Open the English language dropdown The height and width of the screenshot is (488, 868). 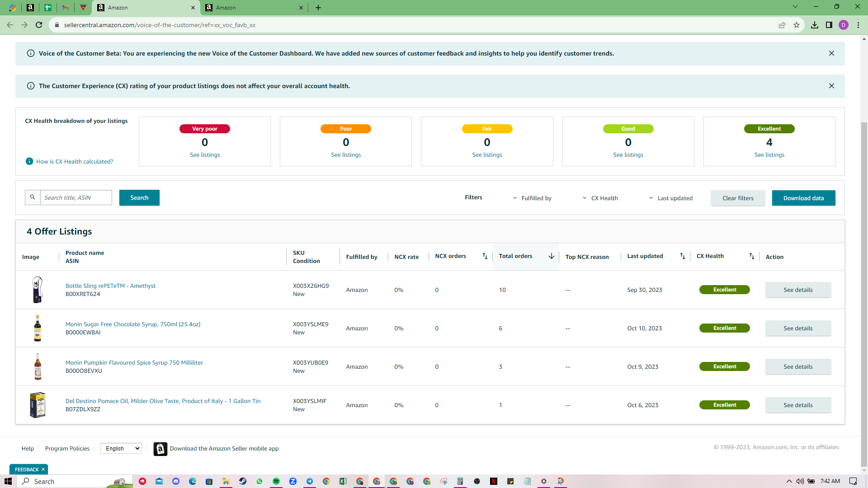coord(121,448)
